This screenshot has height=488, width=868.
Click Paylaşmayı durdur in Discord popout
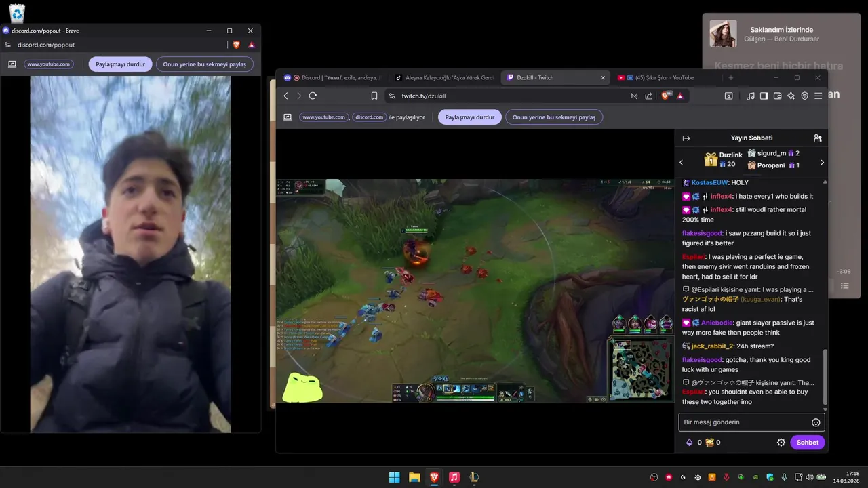[121, 64]
